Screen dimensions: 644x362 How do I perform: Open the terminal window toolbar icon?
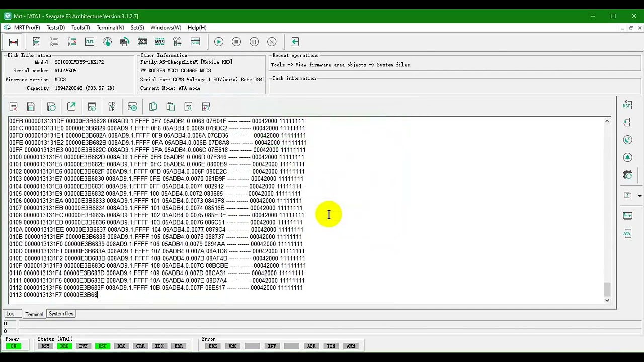(x=195, y=42)
